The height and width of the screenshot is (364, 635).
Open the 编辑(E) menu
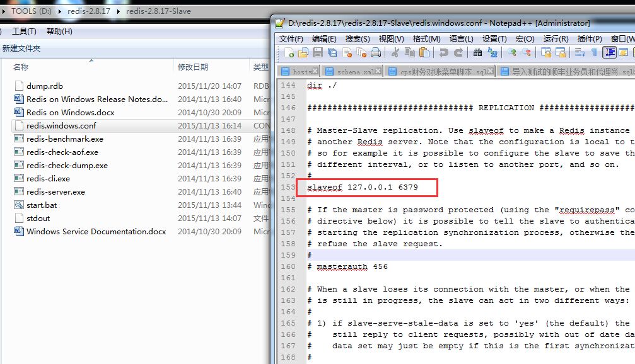324,39
